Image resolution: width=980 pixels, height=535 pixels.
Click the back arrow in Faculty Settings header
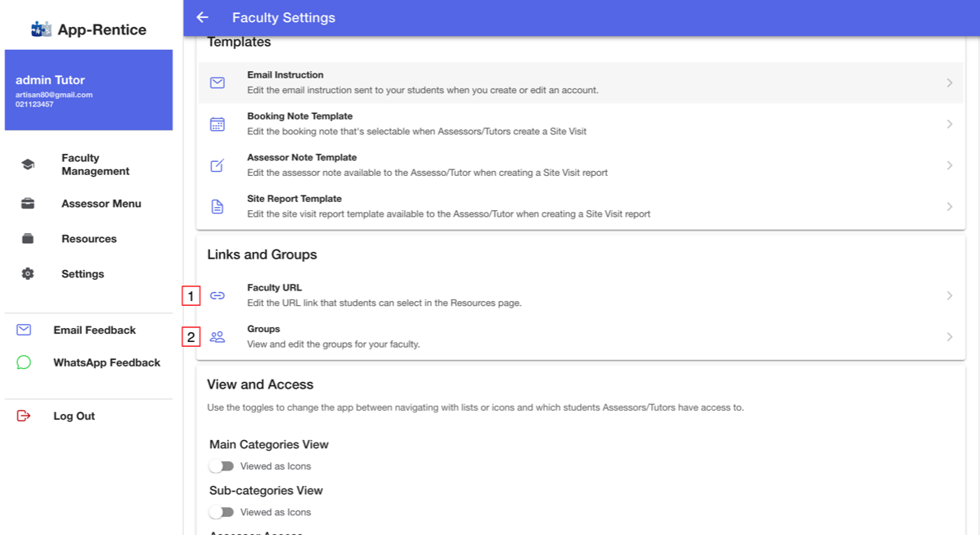click(x=203, y=17)
